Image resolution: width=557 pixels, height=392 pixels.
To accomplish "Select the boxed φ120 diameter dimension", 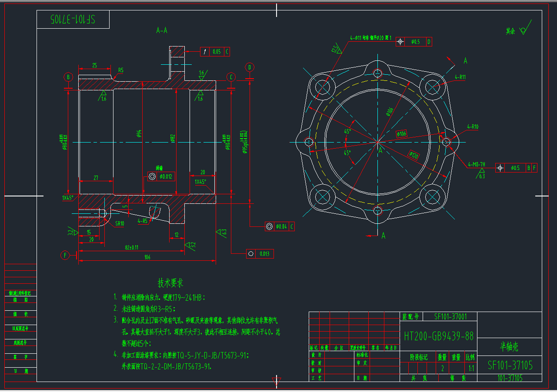I will point(413,155).
